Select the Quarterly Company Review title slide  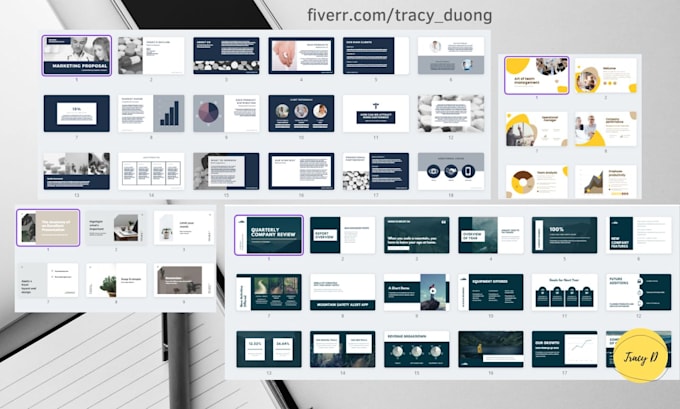coord(269,235)
